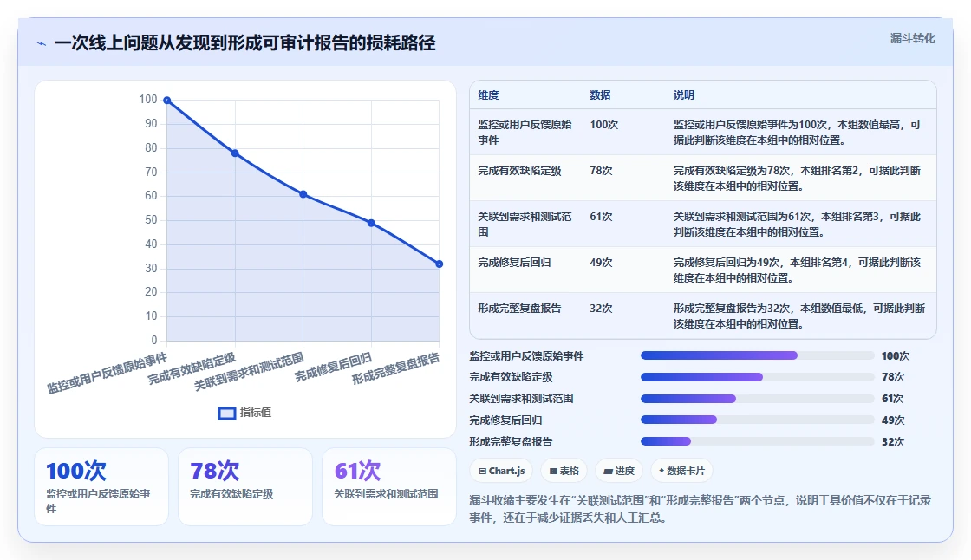Click the chart data point for 完成修复后回归

coord(371,223)
